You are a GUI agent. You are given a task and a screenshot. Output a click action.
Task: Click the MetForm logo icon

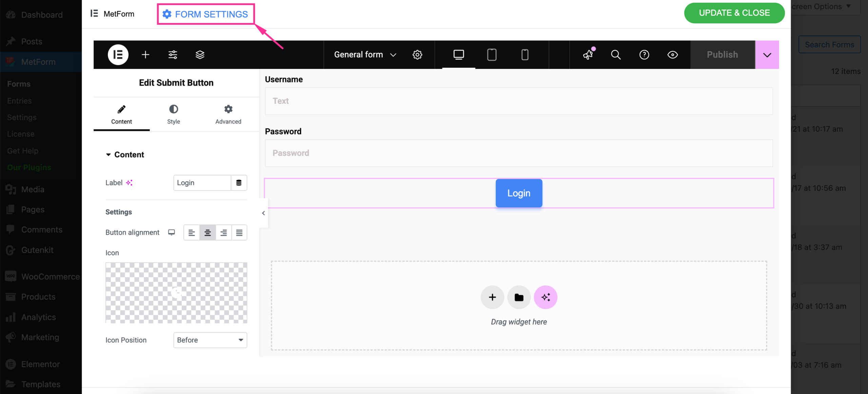(x=94, y=14)
